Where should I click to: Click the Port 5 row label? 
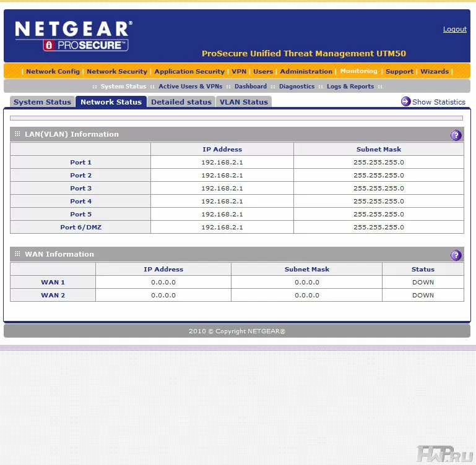coord(80,215)
